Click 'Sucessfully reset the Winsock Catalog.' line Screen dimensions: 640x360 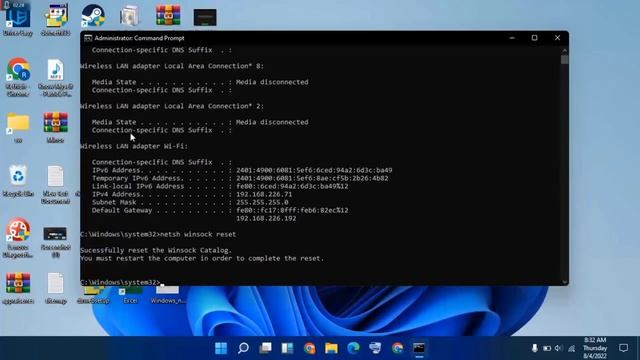coord(156,250)
